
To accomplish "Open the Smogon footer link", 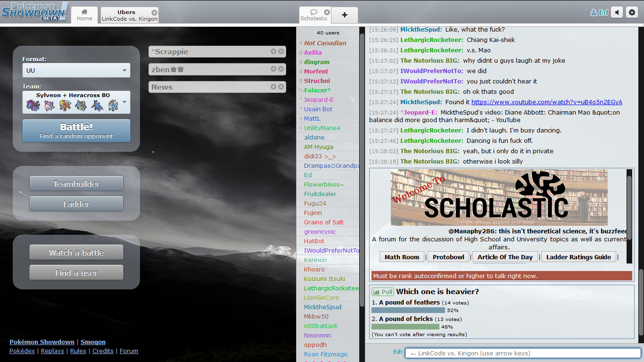I will tap(93, 342).
